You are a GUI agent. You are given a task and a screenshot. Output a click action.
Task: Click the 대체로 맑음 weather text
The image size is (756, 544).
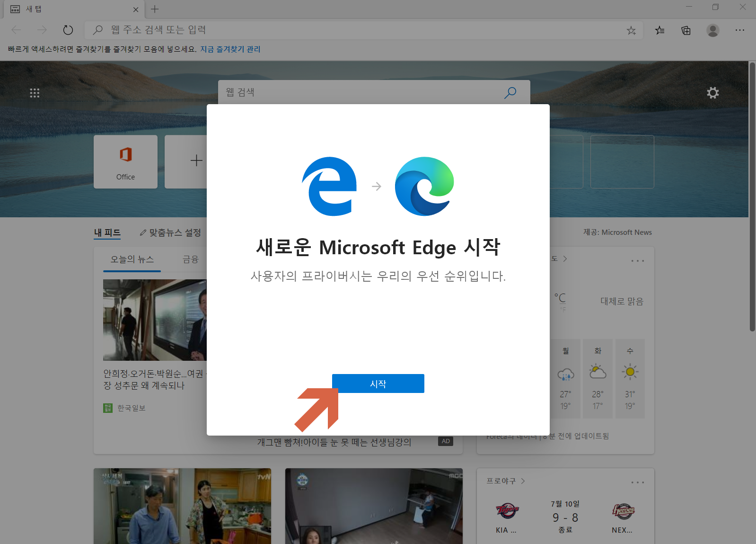pos(622,302)
